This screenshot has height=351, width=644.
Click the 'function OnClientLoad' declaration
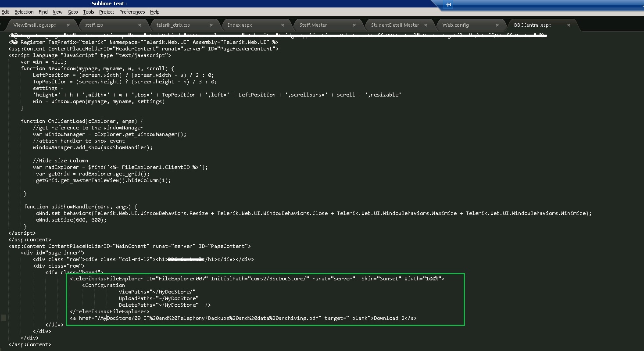[x=82, y=121]
